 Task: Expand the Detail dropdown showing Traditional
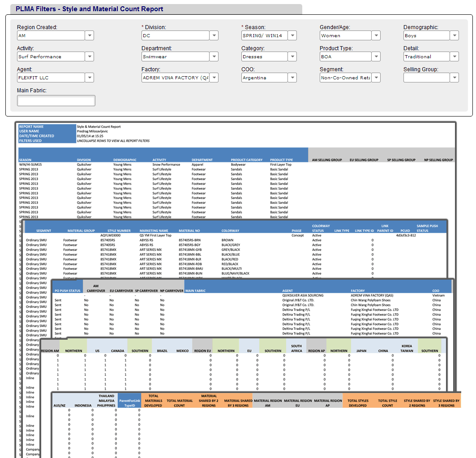click(x=454, y=56)
